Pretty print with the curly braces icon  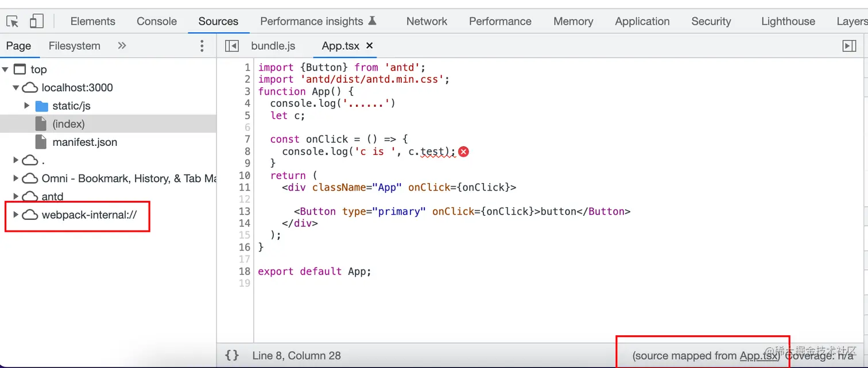232,355
